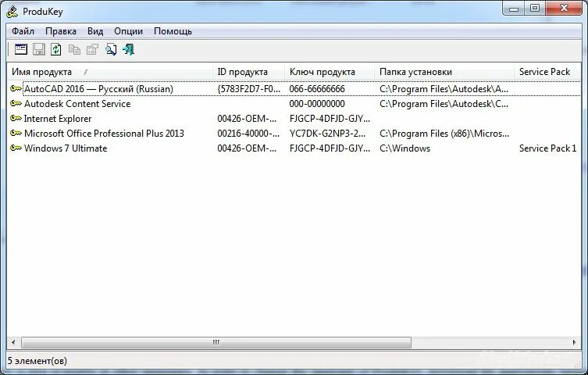Open the Помощь menu

pos(173,31)
